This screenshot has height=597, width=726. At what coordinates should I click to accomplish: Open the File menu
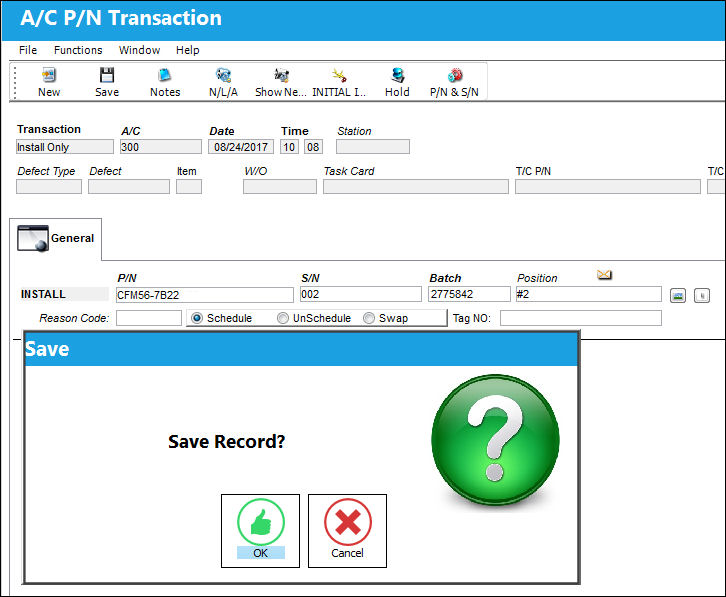[x=28, y=50]
